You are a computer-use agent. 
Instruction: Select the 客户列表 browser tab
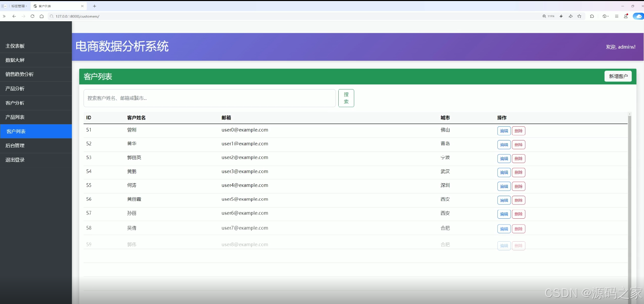coord(58,6)
